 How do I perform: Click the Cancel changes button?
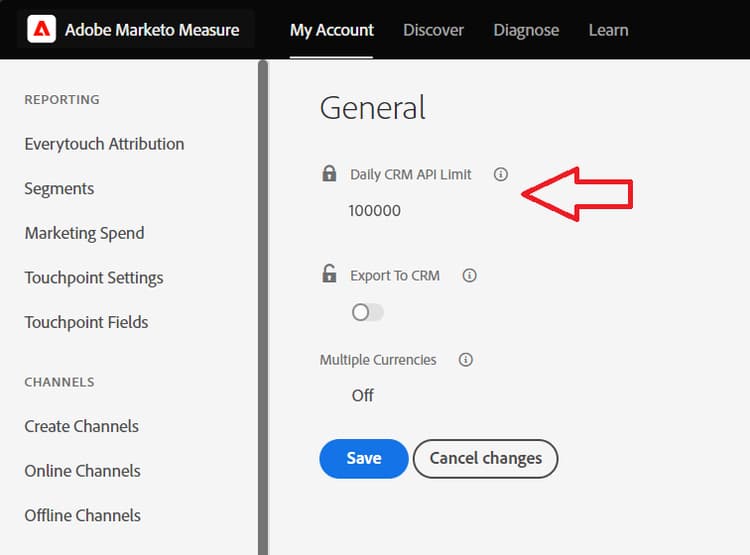click(x=485, y=458)
